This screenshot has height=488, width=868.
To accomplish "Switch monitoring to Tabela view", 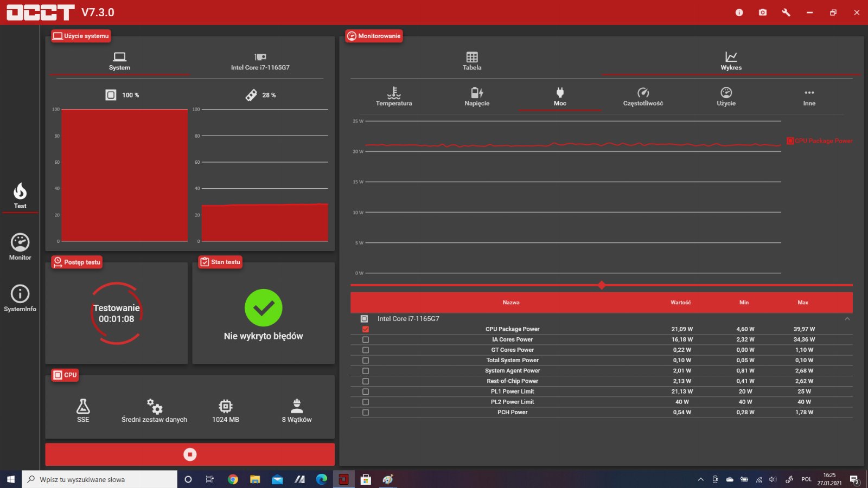I will coord(472,61).
